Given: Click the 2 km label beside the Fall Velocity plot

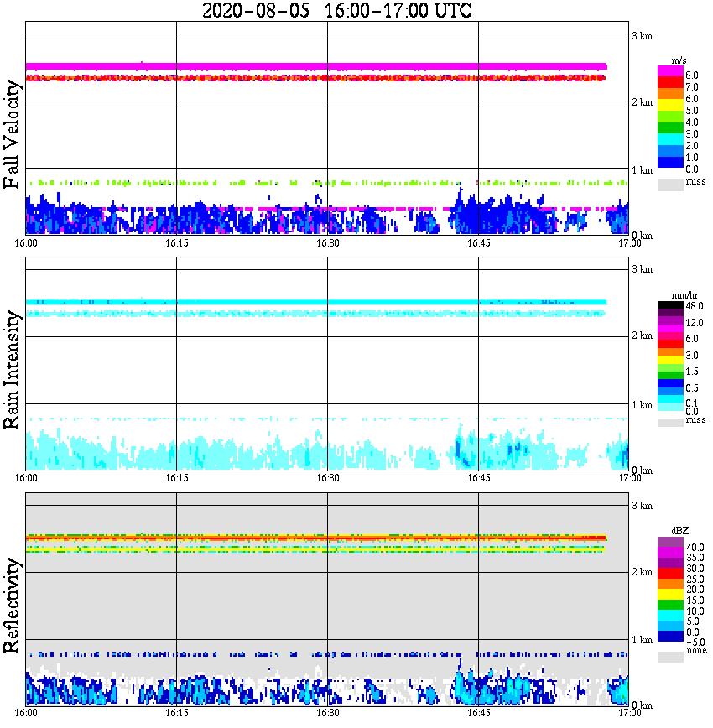Looking at the screenshot, I should click(642, 102).
